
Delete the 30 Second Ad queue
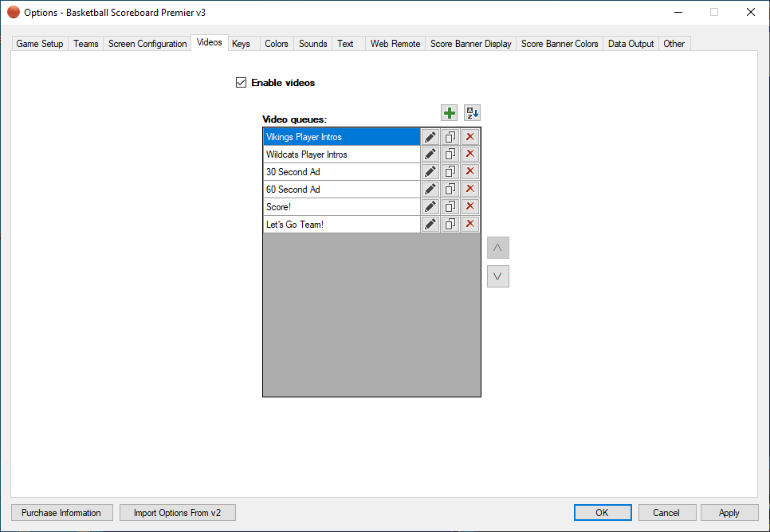click(x=470, y=172)
